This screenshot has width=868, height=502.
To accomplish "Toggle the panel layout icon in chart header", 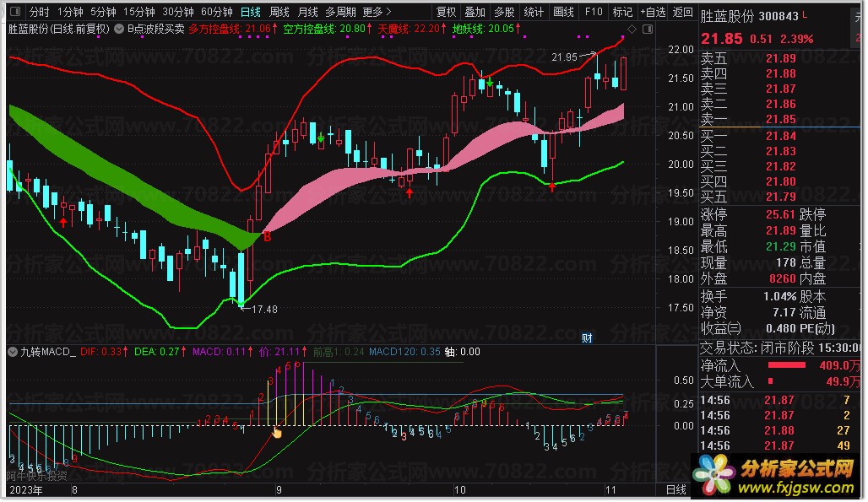I will point(647,29).
